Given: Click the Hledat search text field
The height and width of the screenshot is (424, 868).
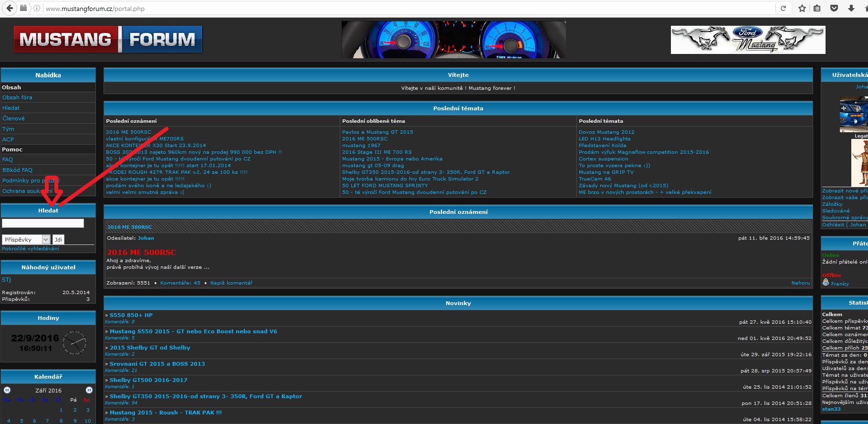Looking at the screenshot, I should (43, 223).
